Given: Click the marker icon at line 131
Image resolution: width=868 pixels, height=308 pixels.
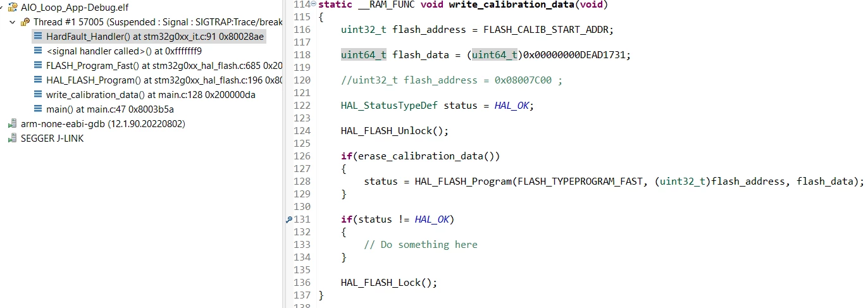Looking at the screenshot, I should tap(289, 219).
